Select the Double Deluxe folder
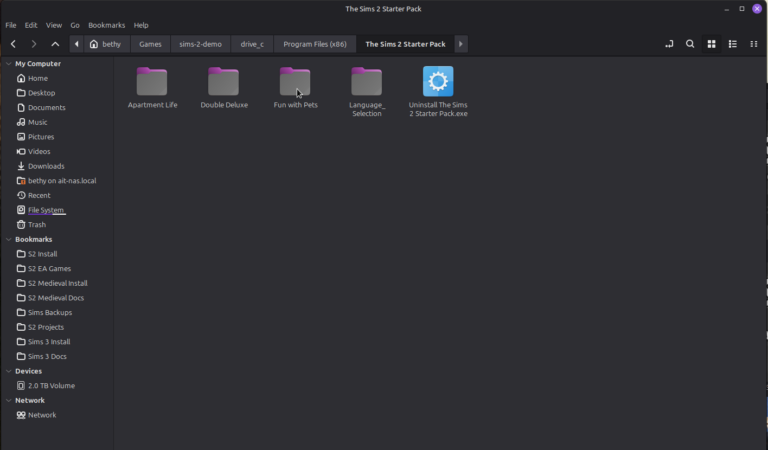The image size is (768, 450). pyautogui.click(x=224, y=88)
